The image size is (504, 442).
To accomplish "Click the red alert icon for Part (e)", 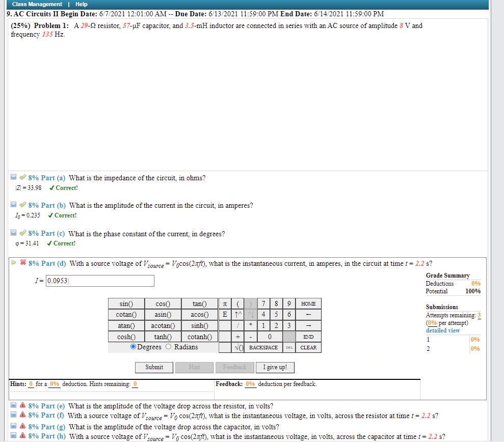I will point(22,405).
